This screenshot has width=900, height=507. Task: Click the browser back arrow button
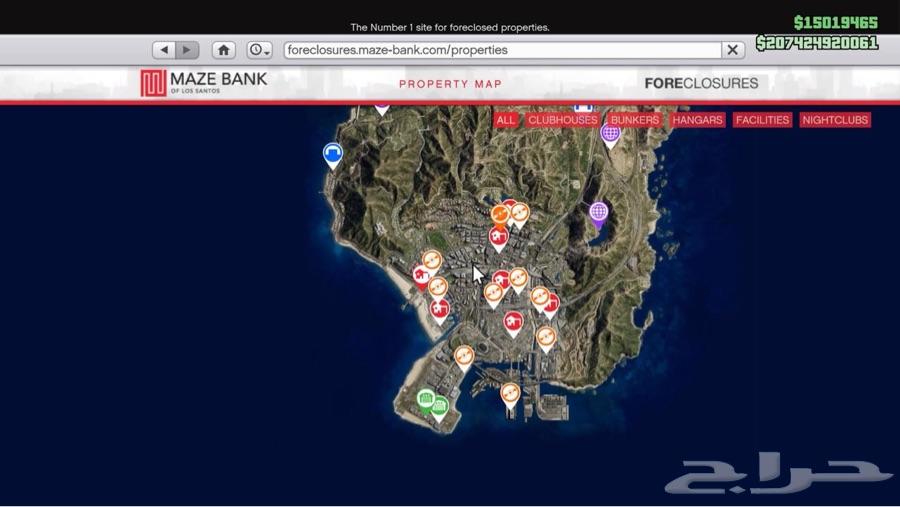[x=164, y=50]
